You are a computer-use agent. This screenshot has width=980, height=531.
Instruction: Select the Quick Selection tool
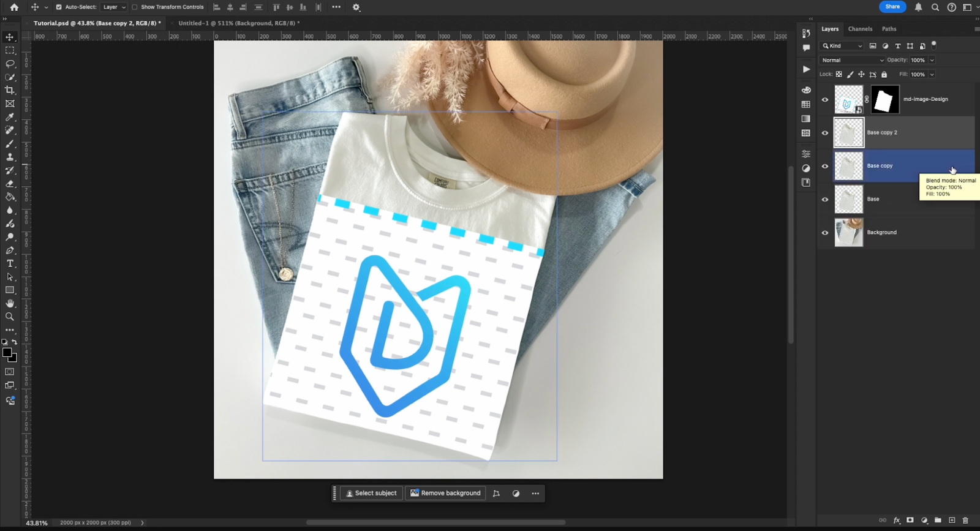pyautogui.click(x=10, y=77)
